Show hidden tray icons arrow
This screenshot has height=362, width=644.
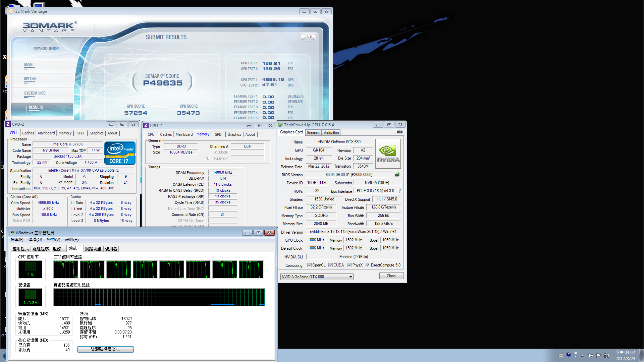click(582, 356)
